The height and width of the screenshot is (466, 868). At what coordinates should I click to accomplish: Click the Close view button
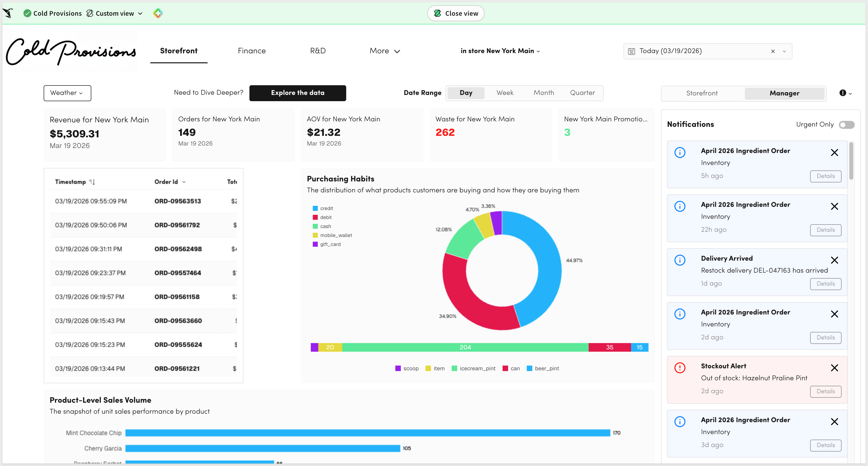pyautogui.click(x=455, y=13)
